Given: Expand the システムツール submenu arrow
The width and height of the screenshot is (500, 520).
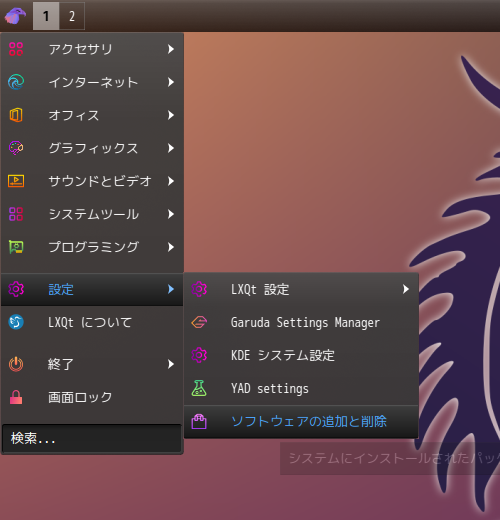Looking at the screenshot, I should (171, 214).
